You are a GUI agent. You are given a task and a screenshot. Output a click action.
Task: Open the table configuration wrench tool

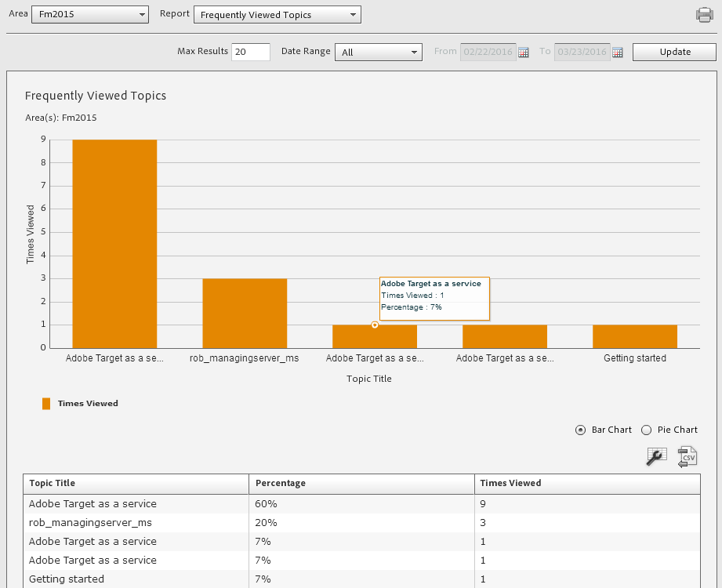pos(656,456)
